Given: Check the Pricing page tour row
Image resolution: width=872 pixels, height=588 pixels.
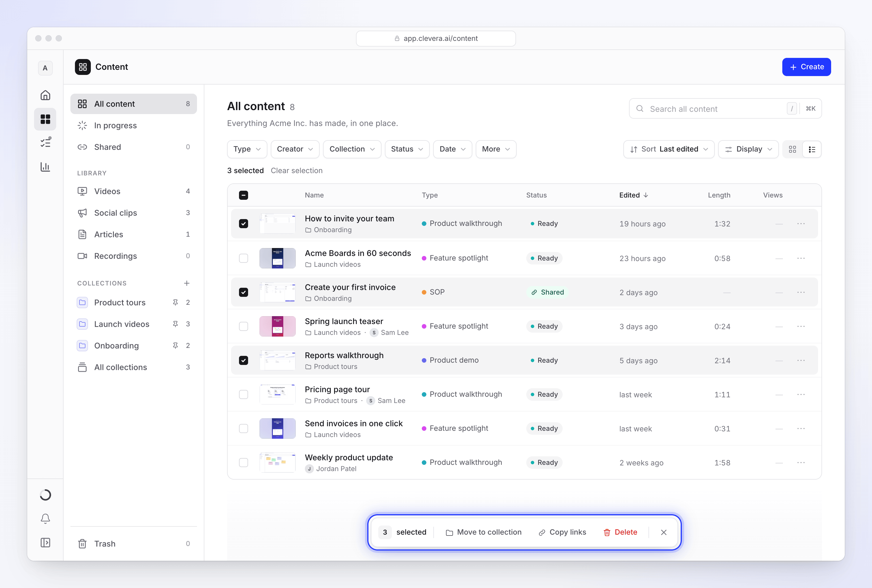Looking at the screenshot, I should [x=244, y=394].
